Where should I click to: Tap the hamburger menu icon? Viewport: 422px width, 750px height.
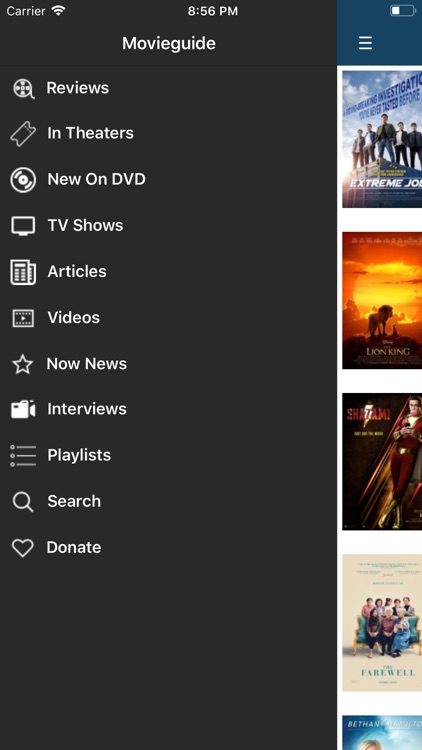click(x=365, y=43)
